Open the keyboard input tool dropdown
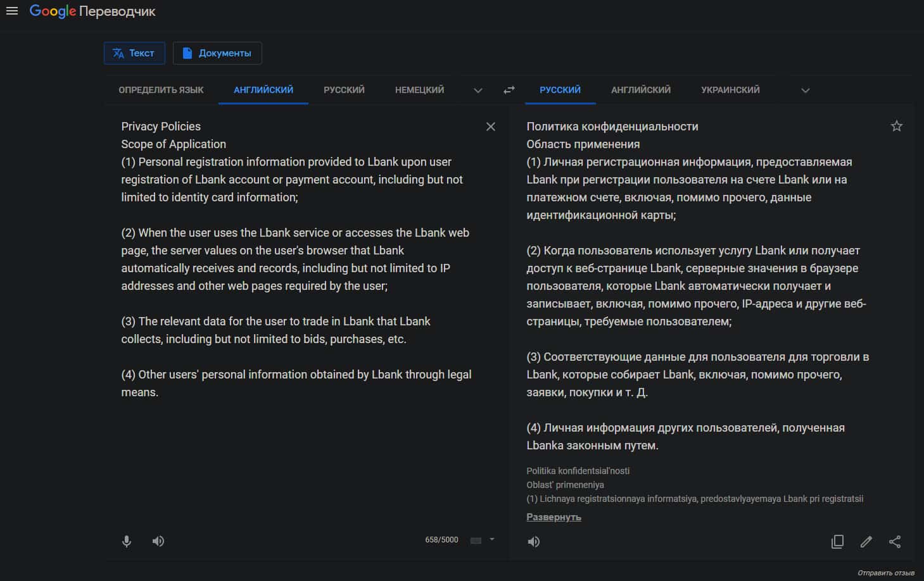 pos(492,540)
